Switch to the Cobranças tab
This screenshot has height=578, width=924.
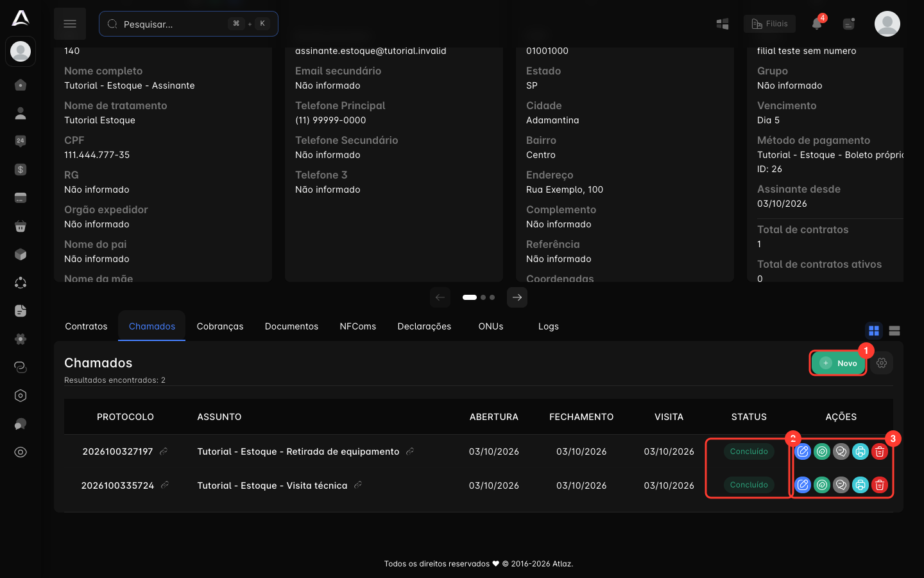[220, 326]
